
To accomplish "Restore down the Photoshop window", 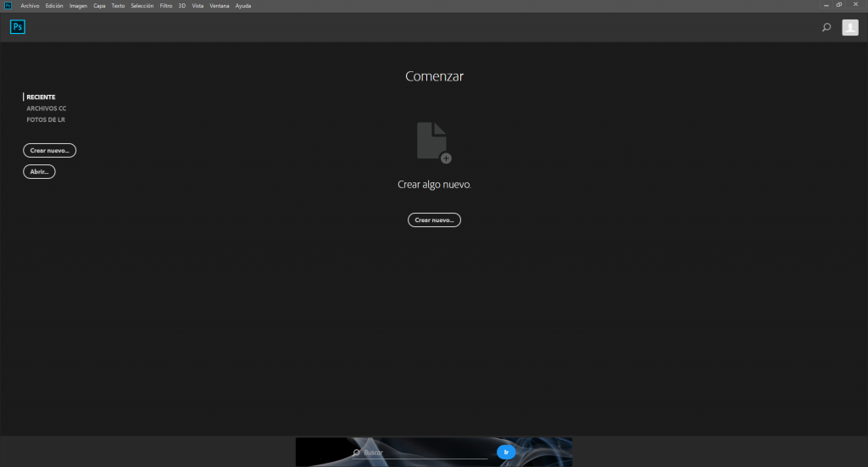I will [839, 5].
